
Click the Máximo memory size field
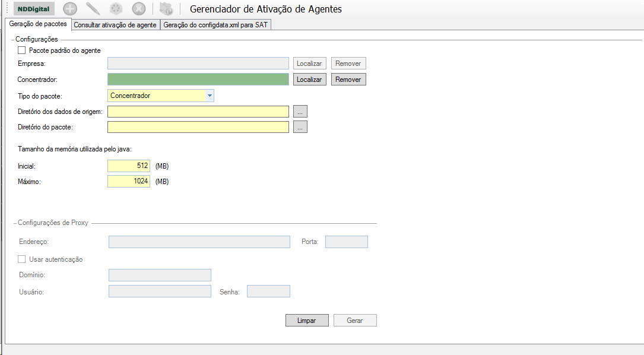tap(129, 181)
